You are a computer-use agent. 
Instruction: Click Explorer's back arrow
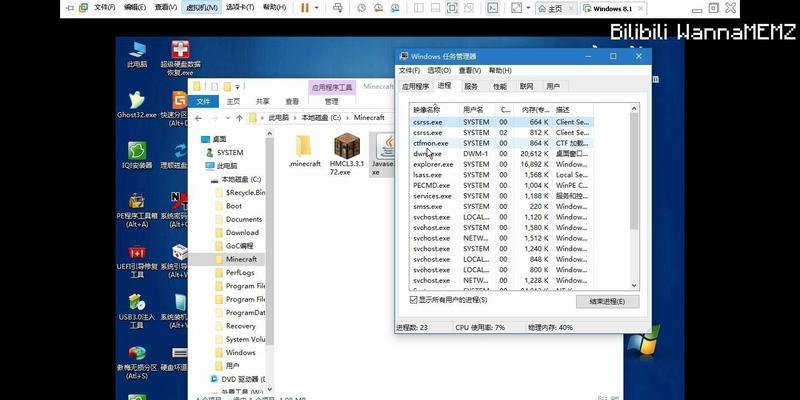click(198, 118)
